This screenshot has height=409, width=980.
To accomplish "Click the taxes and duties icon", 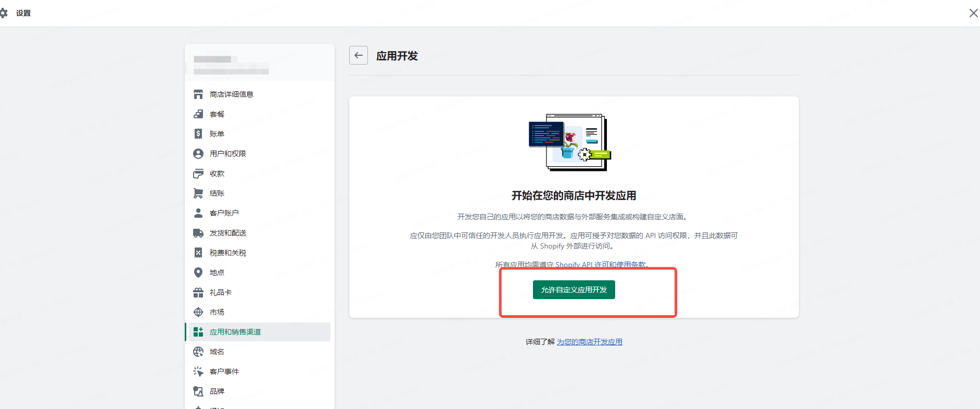I will click(198, 253).
